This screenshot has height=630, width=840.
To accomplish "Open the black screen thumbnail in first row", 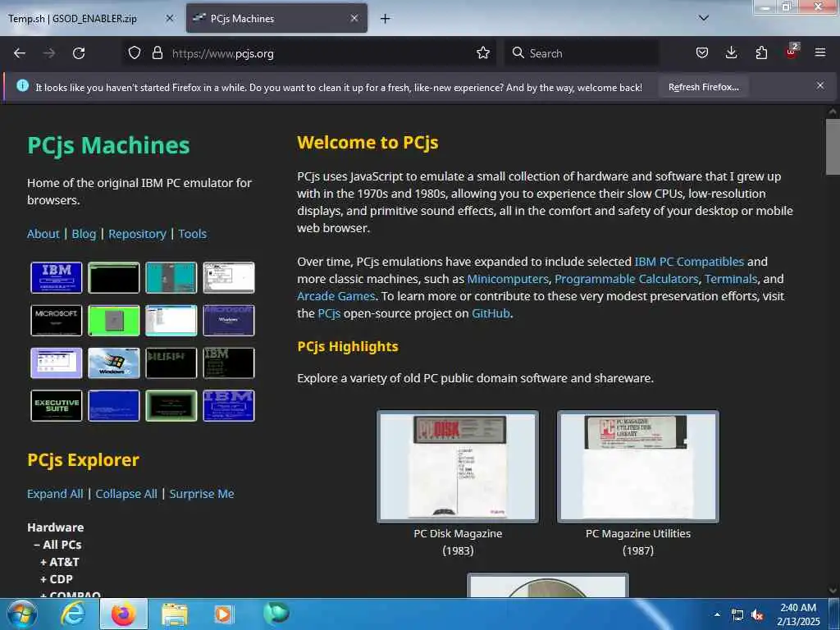I will coord(113,277).
